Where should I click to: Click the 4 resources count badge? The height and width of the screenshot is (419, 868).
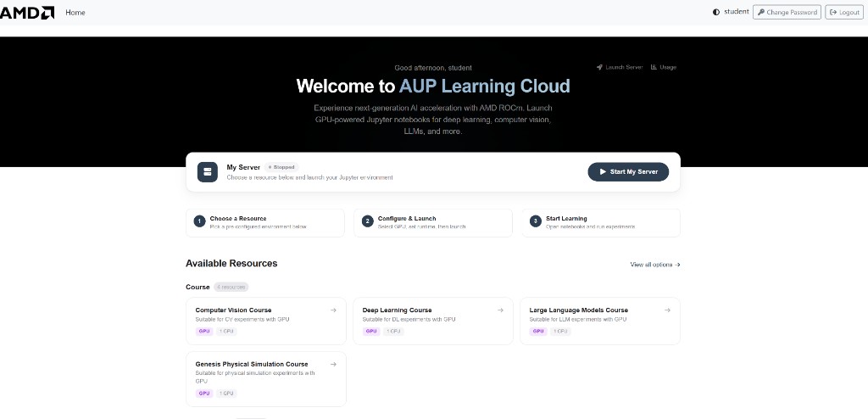[x=231, y=287]
